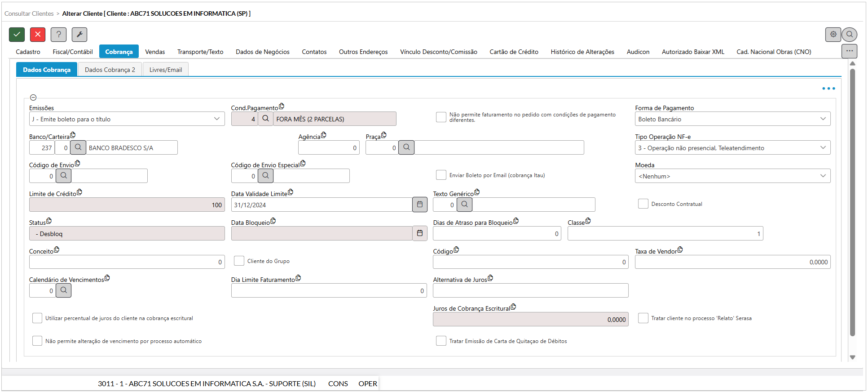The width and height of the screenshot is (868, 392).
Task: Expand the Emissões dropdown
Action: (x=217, y=119)
